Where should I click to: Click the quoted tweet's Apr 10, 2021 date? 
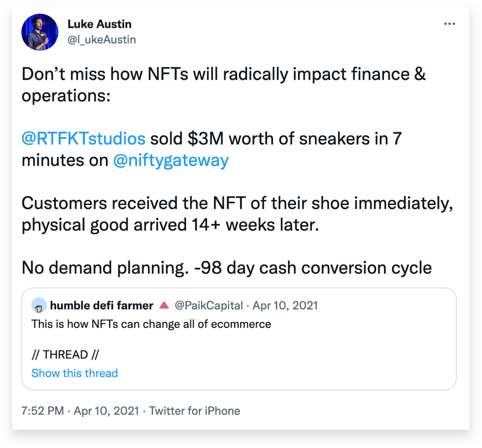click(x=285, y=306)
